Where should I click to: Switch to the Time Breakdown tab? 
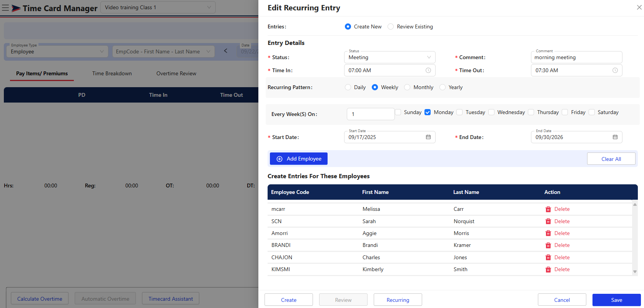click(x=112, y=73)
